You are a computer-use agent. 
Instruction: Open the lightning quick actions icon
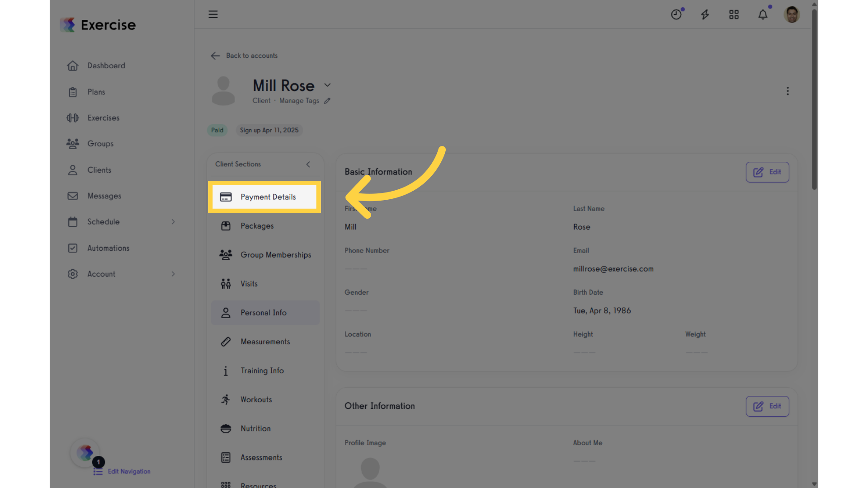pos(705,14)
